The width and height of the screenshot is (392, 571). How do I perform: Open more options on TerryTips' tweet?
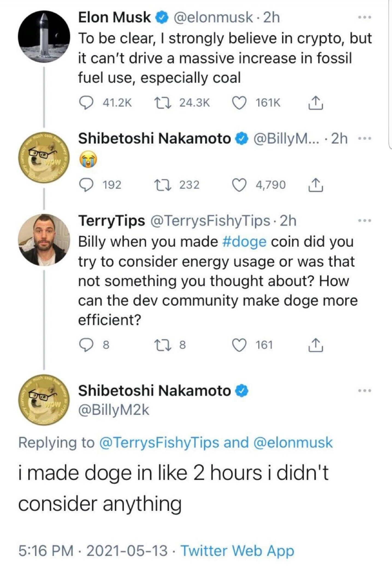click(365, 220)
